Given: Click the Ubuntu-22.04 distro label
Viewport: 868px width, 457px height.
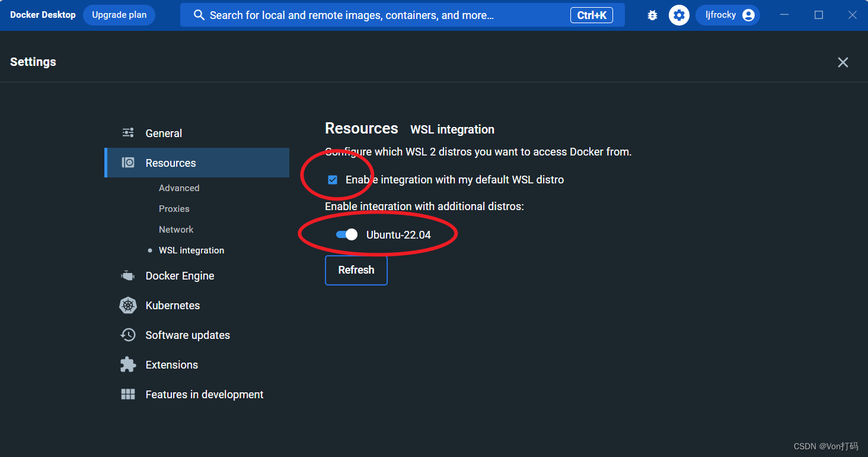Looking at the screenshot, I should click(398, 234).
